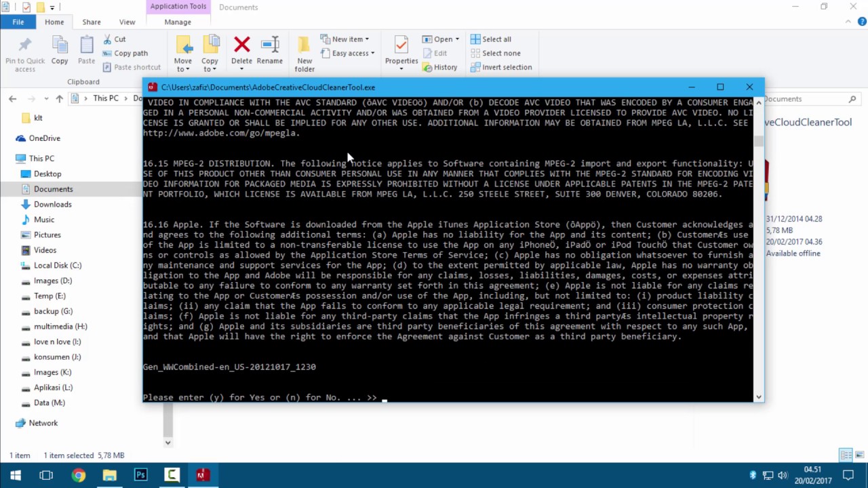
Task: Switch to the Share ribbon tab
Action: pyautogui.click(x=92, y=22)
